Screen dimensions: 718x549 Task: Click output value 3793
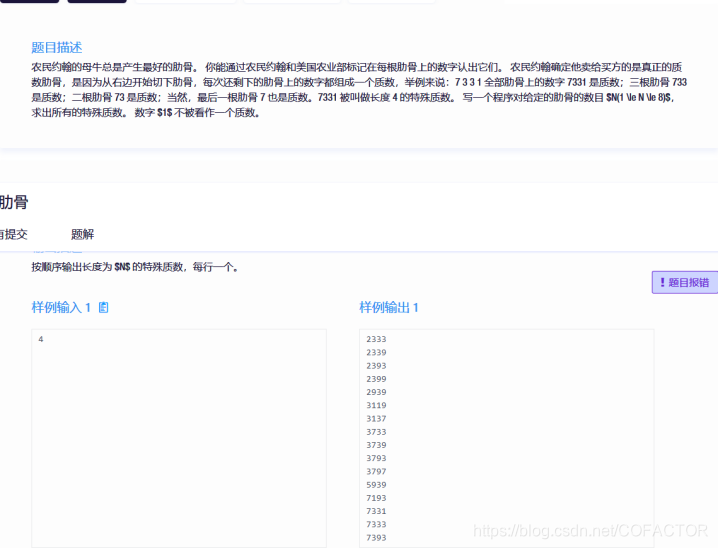(376, 458)
